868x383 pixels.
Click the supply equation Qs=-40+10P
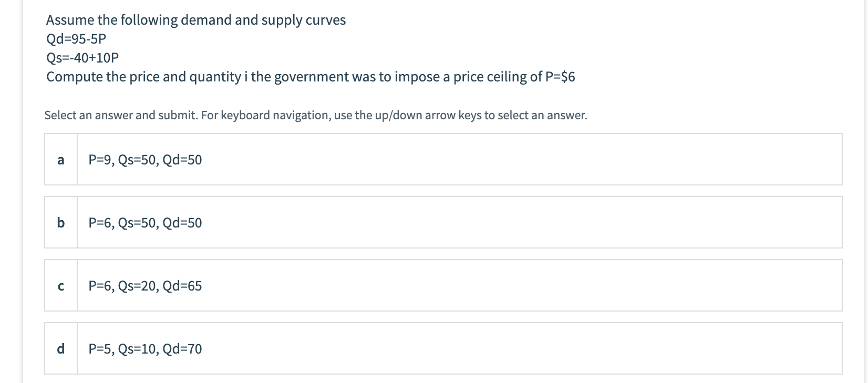pos(82,57)
